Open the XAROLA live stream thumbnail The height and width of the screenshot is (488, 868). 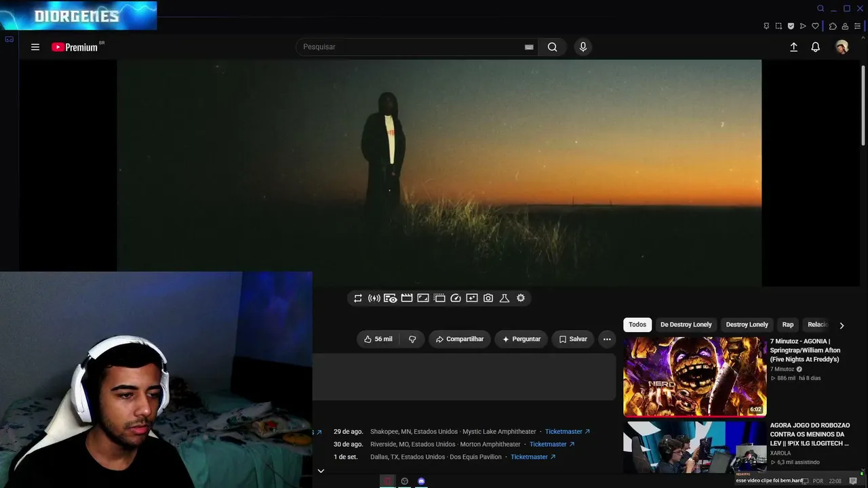[695, 447]
